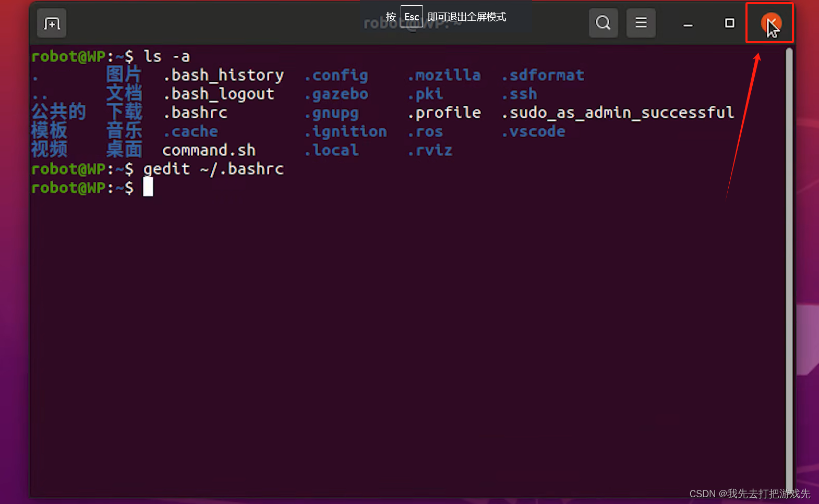Click the .mozilla directory name
This screenshot has width=819, height=504.
[444, 76]
